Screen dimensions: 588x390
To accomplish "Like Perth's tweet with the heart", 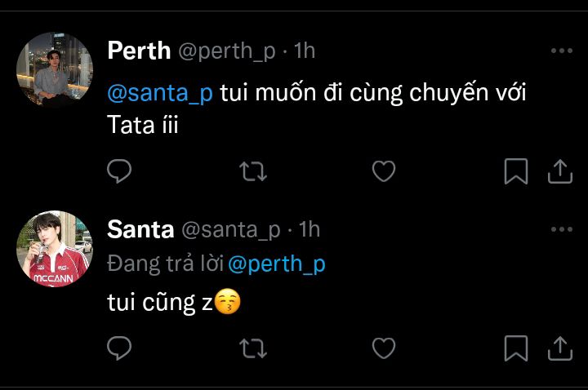I will coord(384,171).
